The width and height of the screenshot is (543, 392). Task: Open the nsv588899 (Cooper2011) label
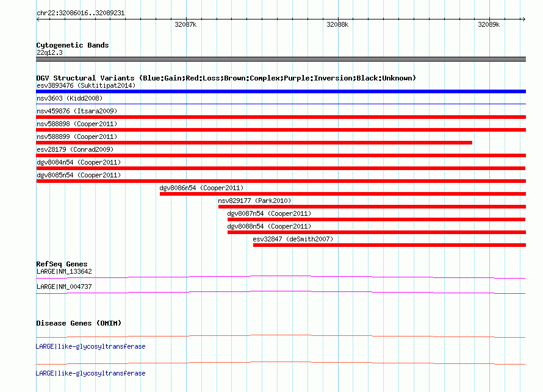coord(77,137)
